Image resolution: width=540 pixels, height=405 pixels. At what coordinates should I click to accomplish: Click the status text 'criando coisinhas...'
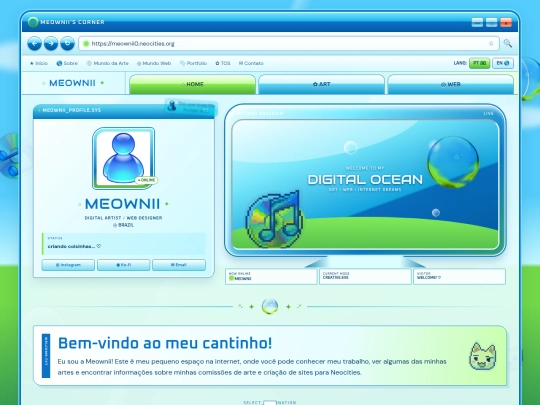click(x=74, y=246)
